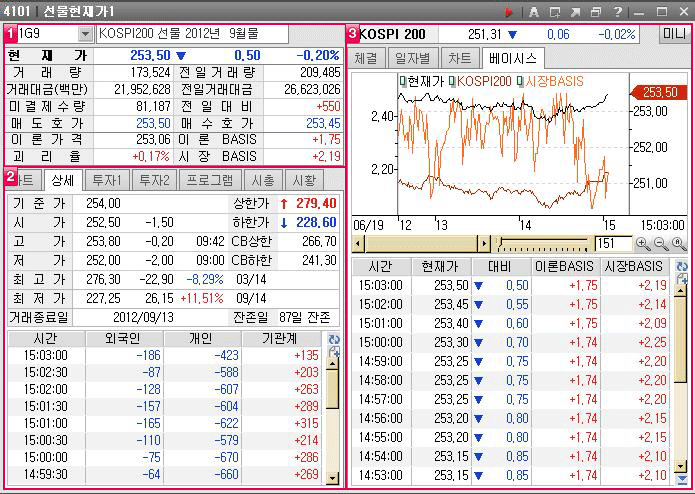The image size is (695, 494).
Task: Click the 미니 button
Action: click(x=674, y=34)
